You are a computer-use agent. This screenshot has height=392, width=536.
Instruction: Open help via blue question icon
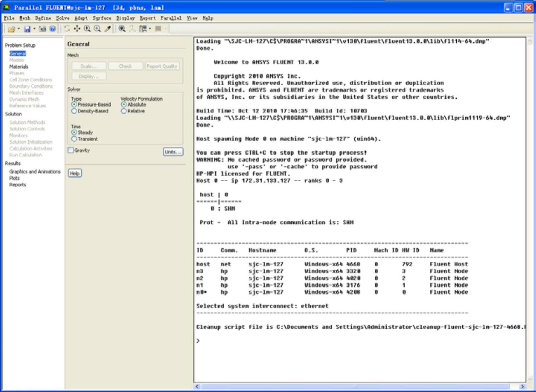tap(53, 29)
